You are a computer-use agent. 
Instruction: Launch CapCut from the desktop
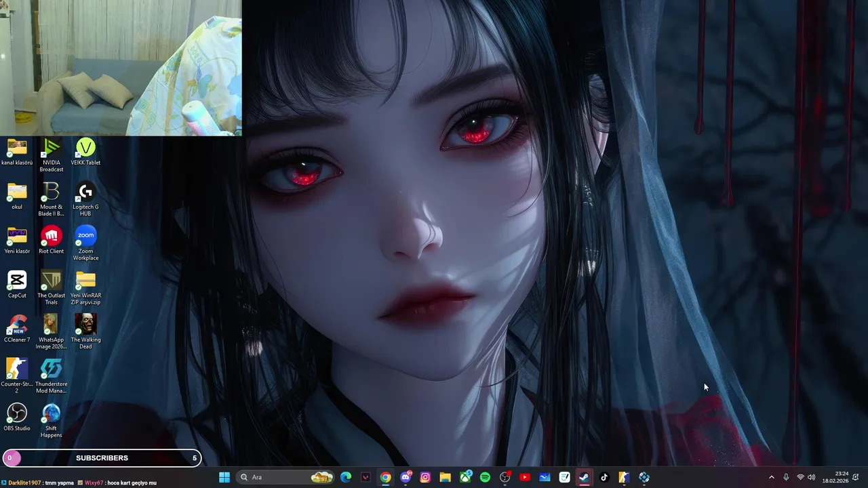click(x=17, y=285)
